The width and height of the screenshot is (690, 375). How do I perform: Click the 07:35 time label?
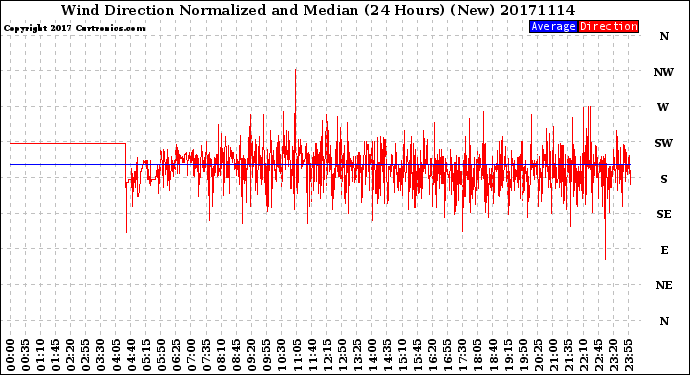coord(206,355)
